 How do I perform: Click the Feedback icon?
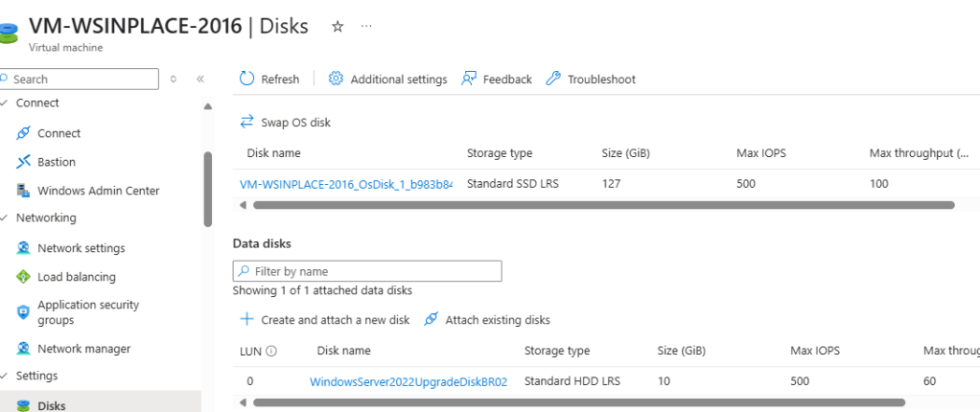pos(469,80)
